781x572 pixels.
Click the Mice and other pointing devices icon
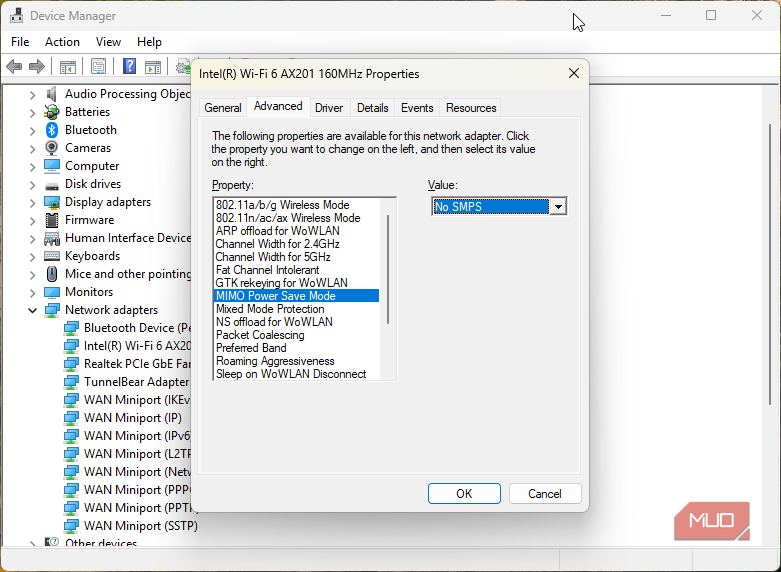pos(52,274)
